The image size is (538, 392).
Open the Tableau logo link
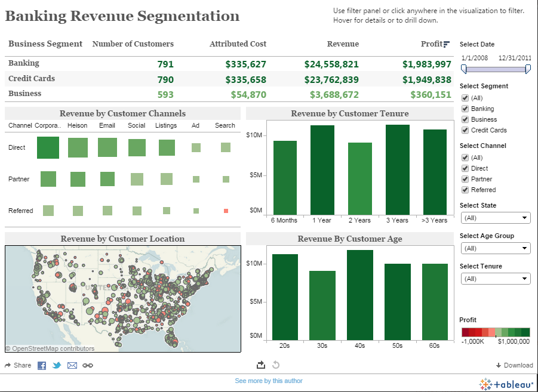click(x=506, y=384)
